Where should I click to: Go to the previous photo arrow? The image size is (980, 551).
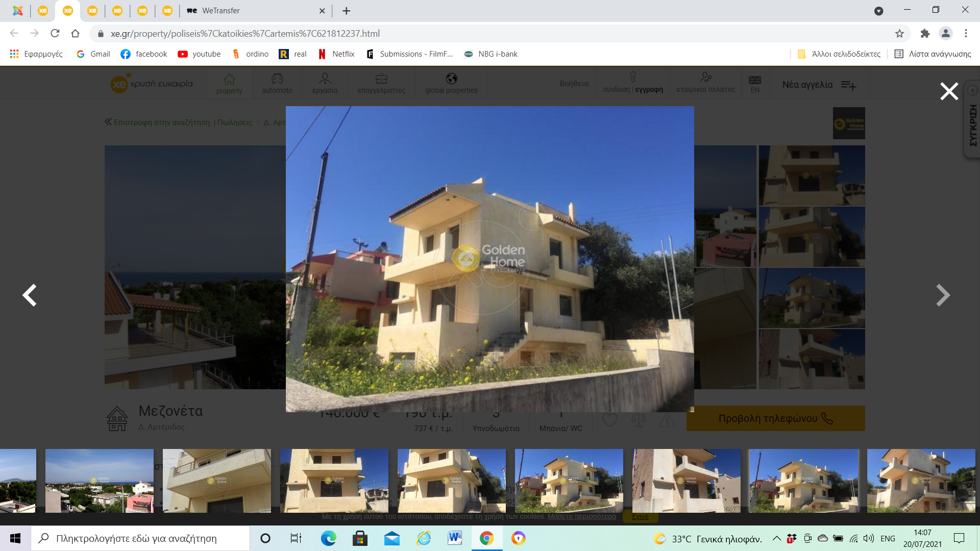(x=30, y=295)
